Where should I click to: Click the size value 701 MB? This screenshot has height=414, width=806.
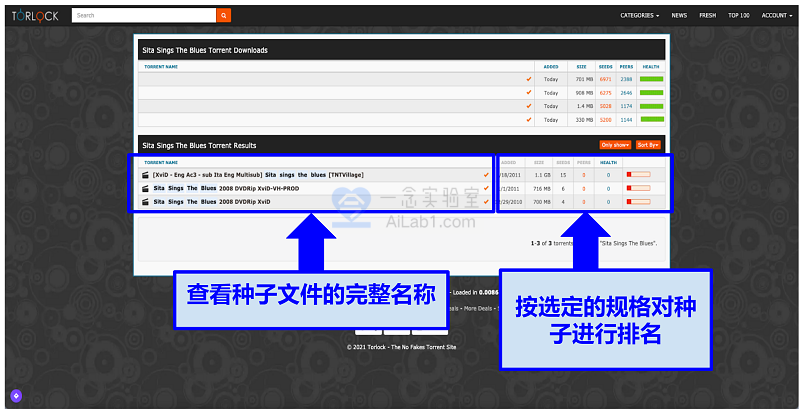[x=584, y=79]
